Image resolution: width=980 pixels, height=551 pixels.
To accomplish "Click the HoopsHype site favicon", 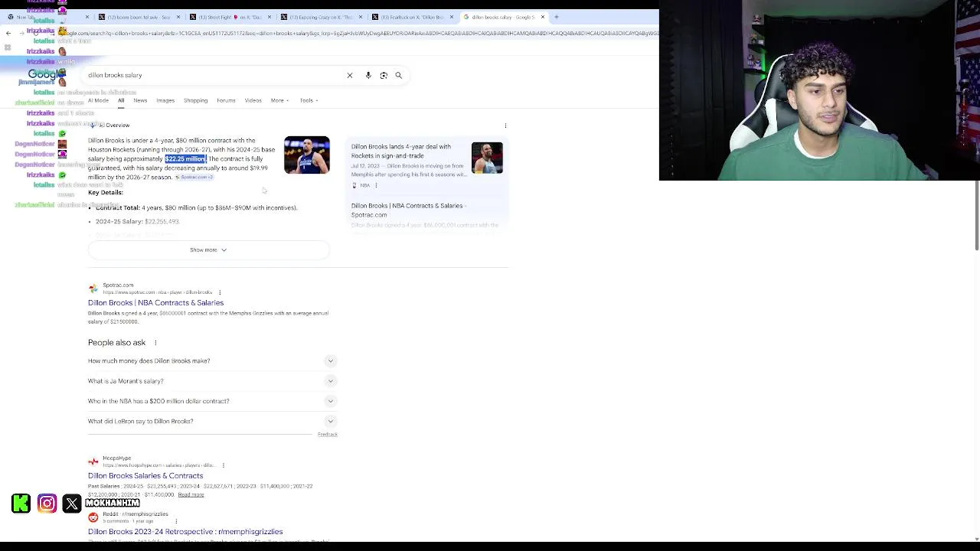I will 93,461.
